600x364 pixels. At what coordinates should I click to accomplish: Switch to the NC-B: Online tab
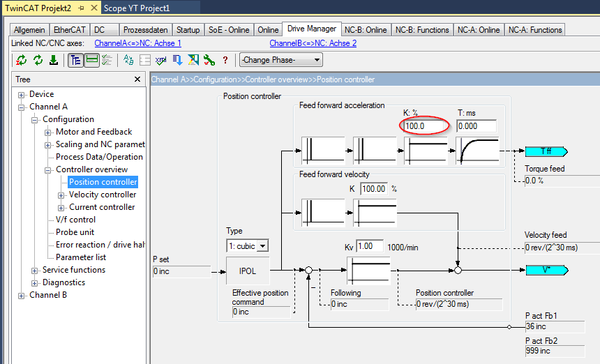pos(366,30)
